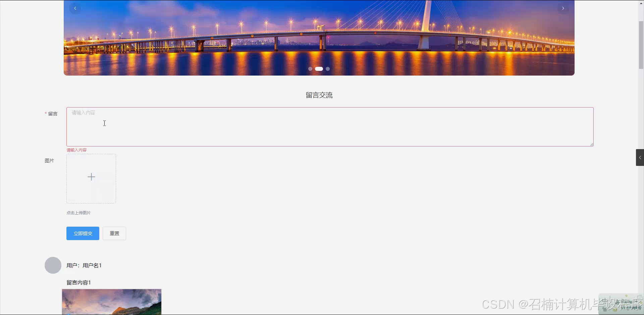This screenshot has height=315, width=644.
Task: Click the 留言 required field label
Action: 51,114
